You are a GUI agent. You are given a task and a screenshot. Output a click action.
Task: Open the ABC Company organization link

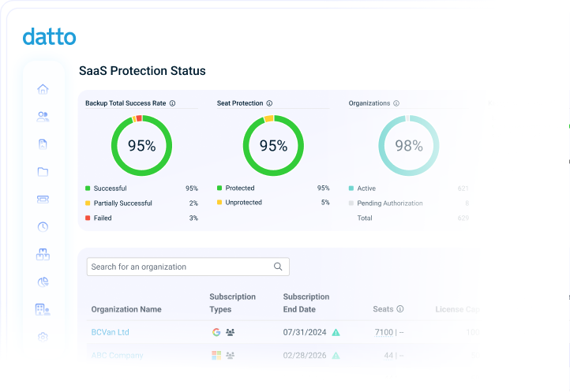tap(117, 355)
